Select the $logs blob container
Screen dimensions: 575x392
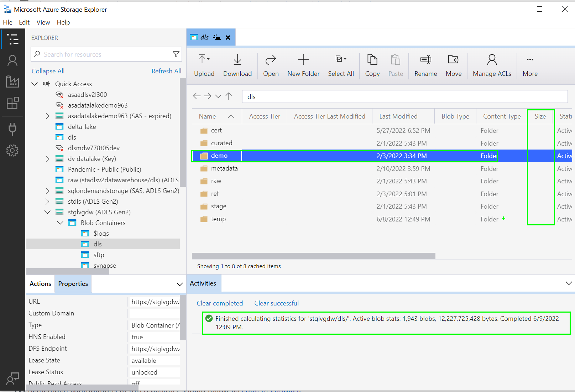pyautogui.click(x=101, y=234)
